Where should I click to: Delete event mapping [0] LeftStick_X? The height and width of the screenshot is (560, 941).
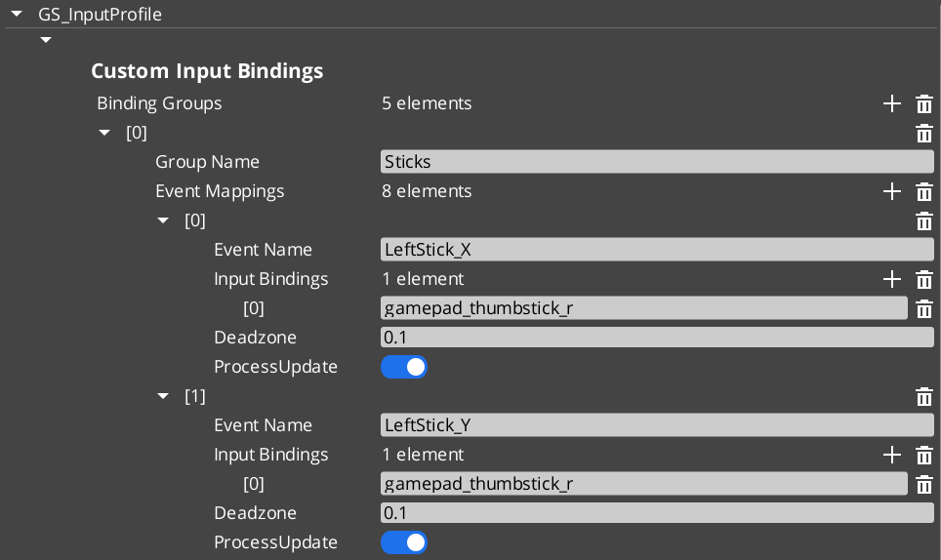(924, 221)
